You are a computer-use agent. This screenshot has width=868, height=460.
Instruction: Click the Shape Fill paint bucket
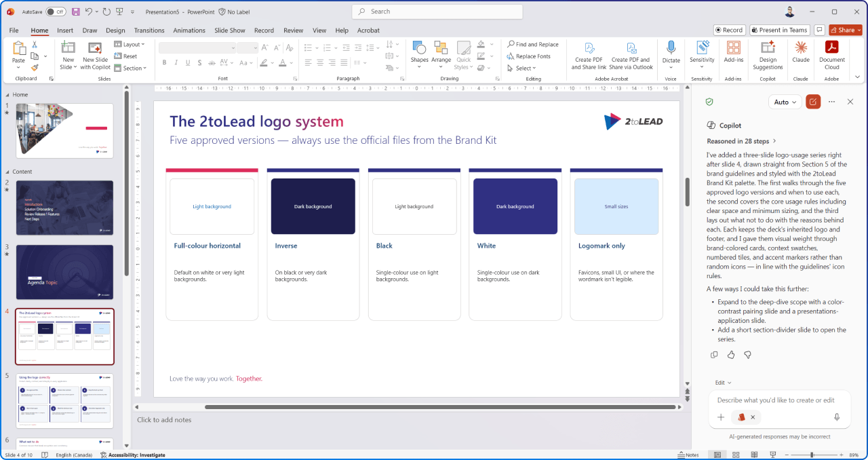(x=481, y=45)
